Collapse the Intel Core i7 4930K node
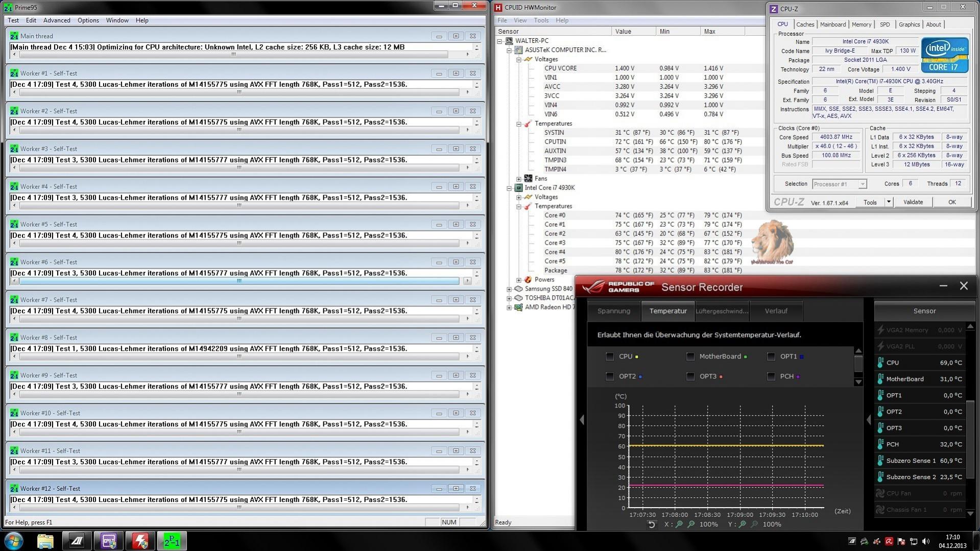Screen dimensions: 980x551 [x=509, y=188]
